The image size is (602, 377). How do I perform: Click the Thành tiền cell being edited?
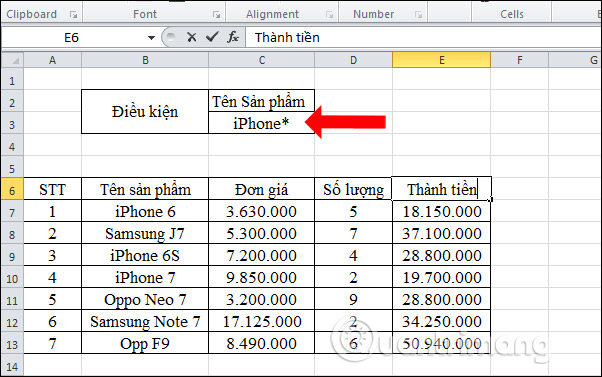click(x=442, y=189)
